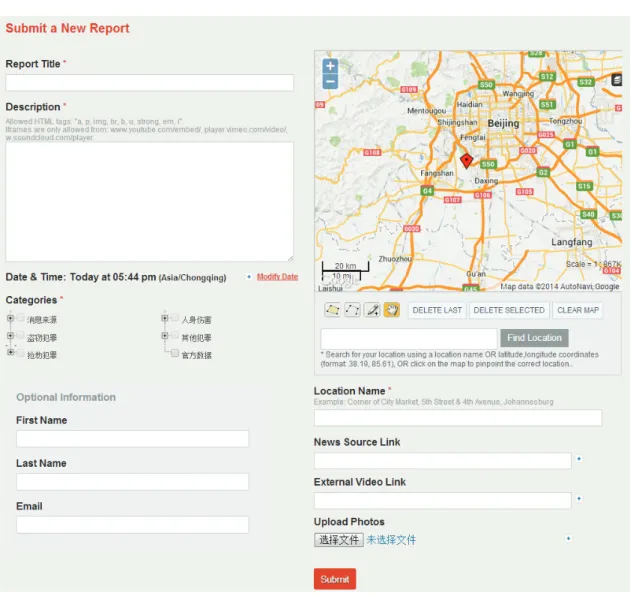This screenshot has width=630, height=595.
Task: Click the Zhuozhou label on the map
Action: pos(395,259)
